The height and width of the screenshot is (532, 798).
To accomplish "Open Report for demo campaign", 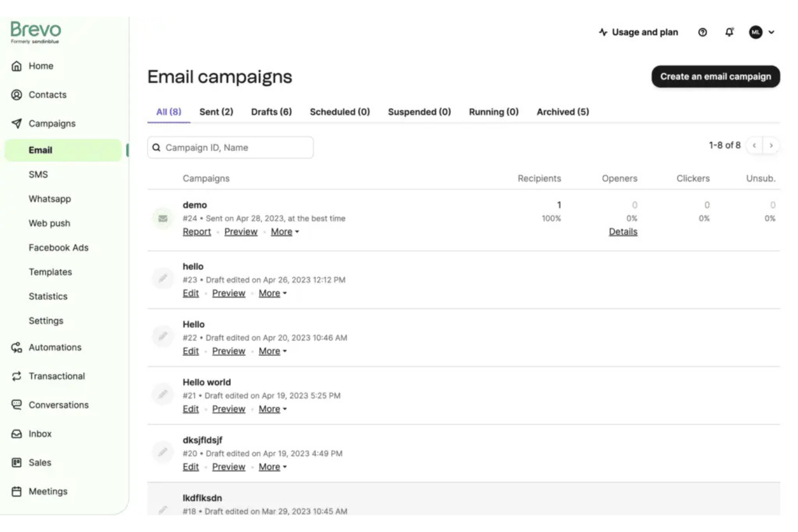I will pos(197,232).
